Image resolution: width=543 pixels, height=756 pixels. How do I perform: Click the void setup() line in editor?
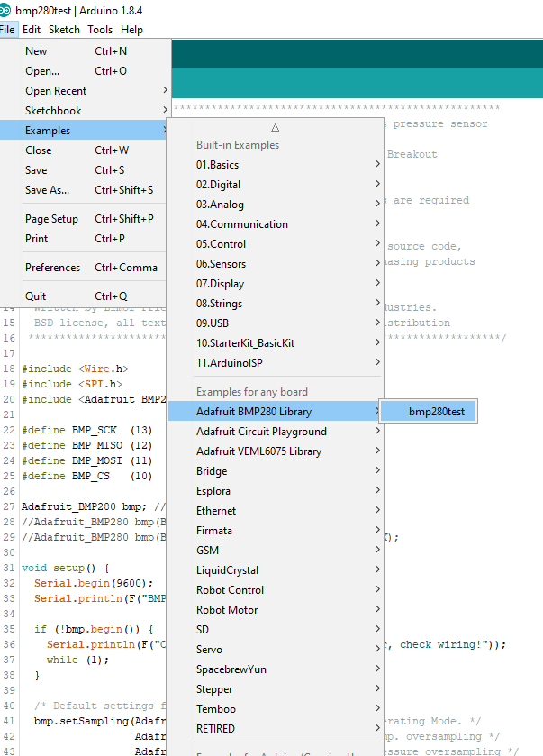pos(66,568)
